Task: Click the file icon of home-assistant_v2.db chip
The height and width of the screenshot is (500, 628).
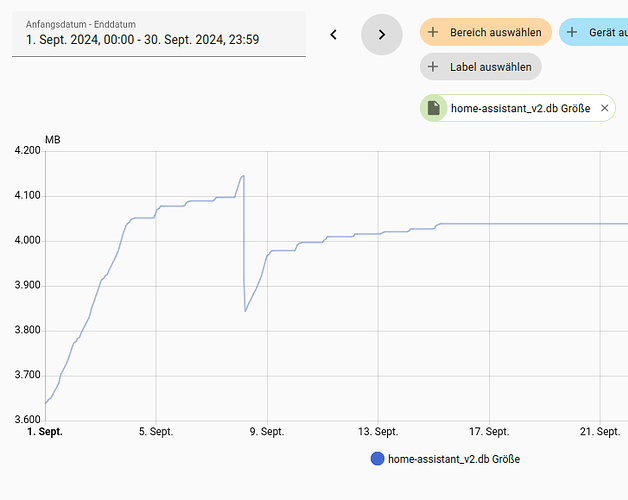Action: click(434, 108)
